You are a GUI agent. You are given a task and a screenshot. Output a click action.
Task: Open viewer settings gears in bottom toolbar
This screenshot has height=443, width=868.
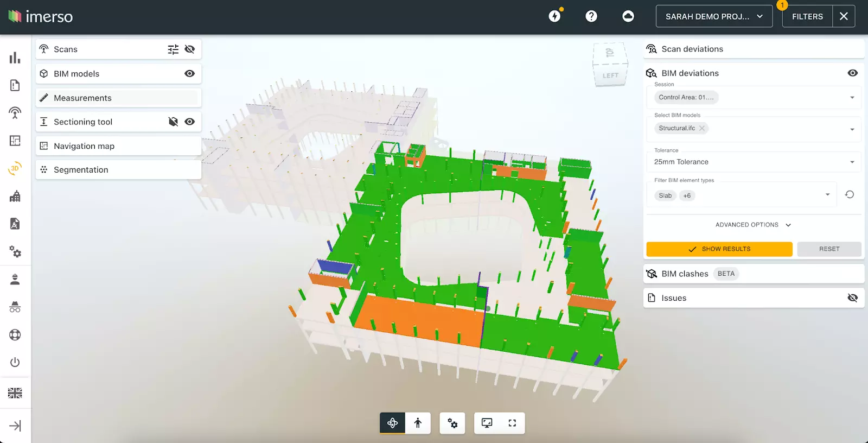point(452,423)
